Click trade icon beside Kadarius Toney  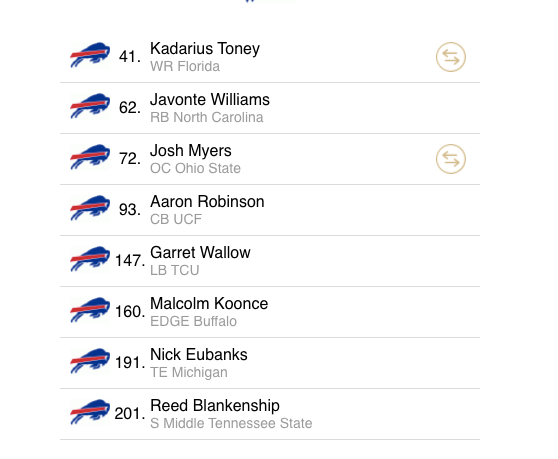click(x=451, y=57)
